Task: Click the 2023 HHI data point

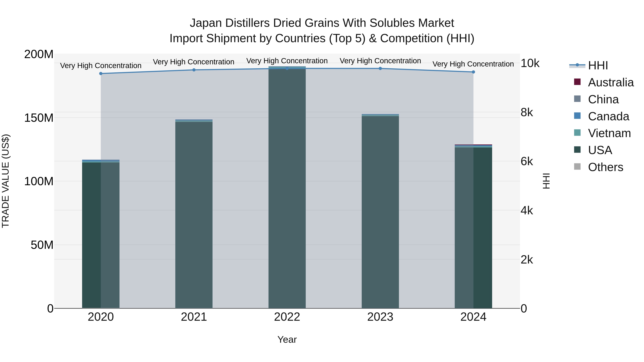Action: 380,68
